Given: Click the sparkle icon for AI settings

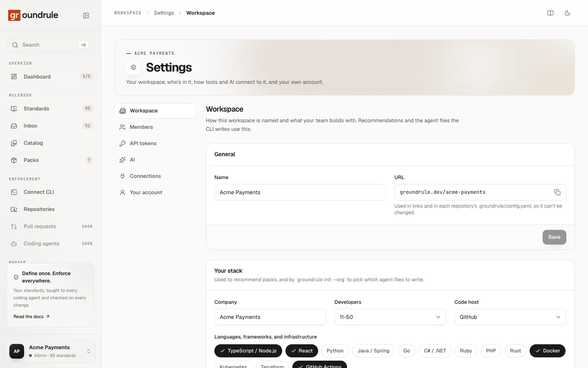Looking at the screenshot, I should tap(122, 160).
